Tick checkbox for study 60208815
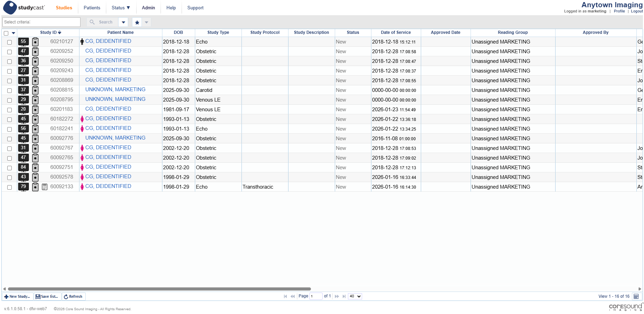This screenshot has height=314, width=644. tap(10, 91)
